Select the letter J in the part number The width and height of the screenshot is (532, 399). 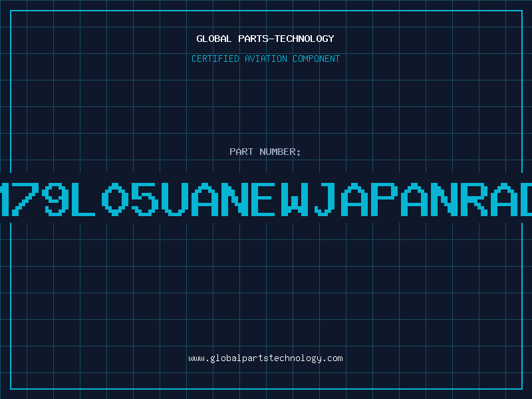pyautogui.click(x=325, y=199)
